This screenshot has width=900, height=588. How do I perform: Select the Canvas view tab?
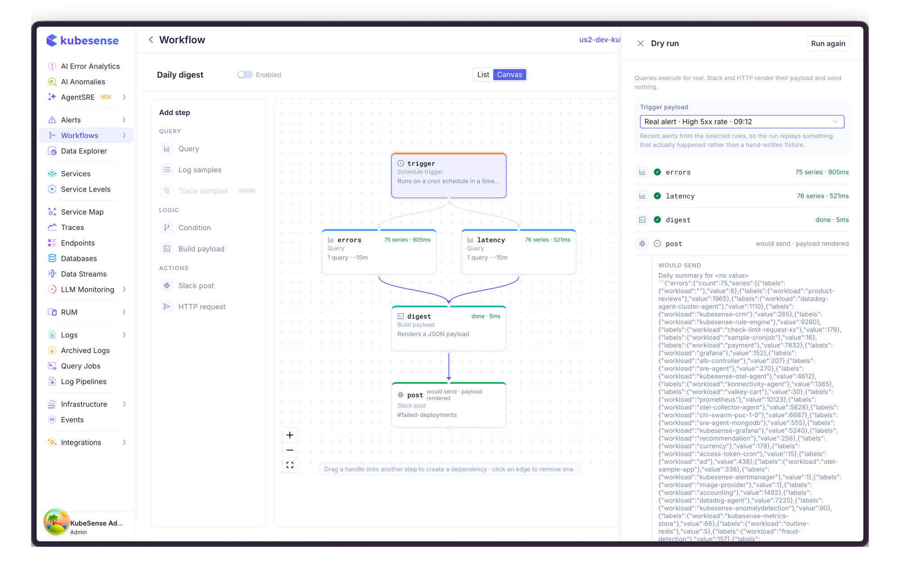click(x=509, y=75)
